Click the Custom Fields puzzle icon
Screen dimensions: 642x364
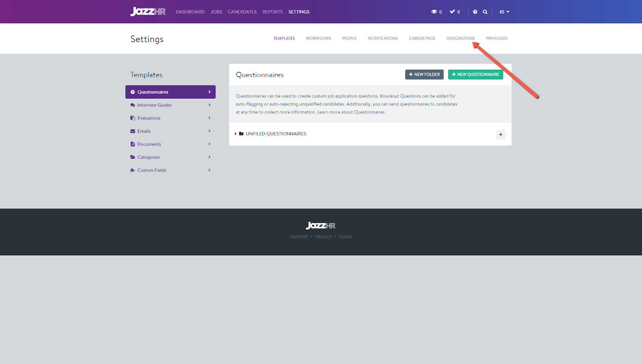(x=133, y=170)
